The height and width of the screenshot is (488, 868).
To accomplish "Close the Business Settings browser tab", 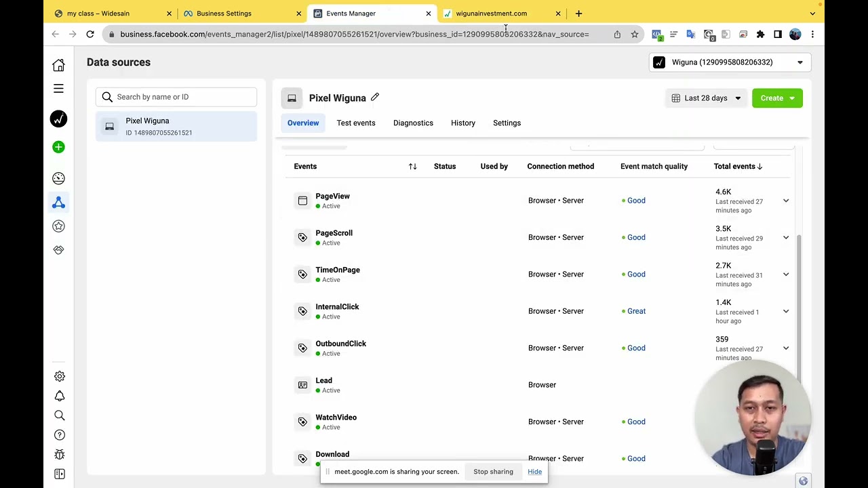I will [x=298, y=14].
